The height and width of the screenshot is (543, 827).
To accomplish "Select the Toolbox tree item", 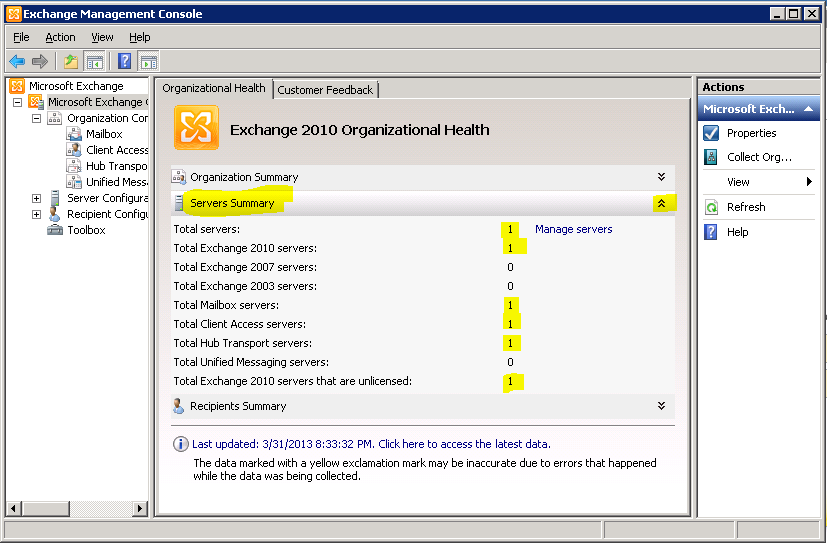I will [86, 230].
